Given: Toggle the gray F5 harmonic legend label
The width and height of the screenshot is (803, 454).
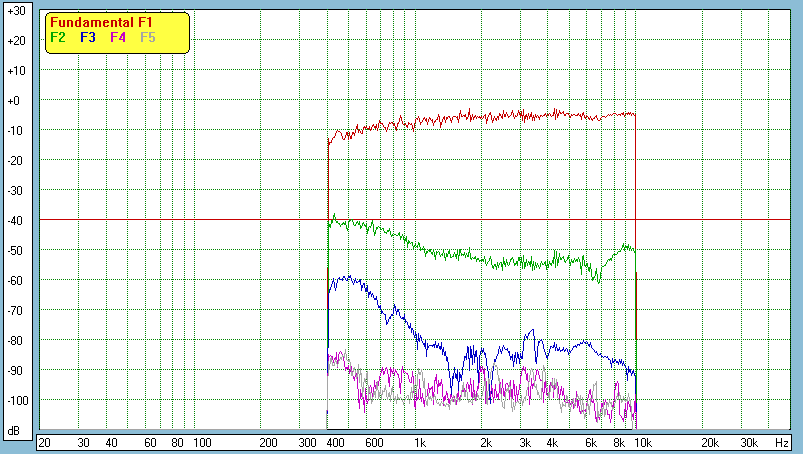Looking at the screenshot, I should tap(148, 37).
